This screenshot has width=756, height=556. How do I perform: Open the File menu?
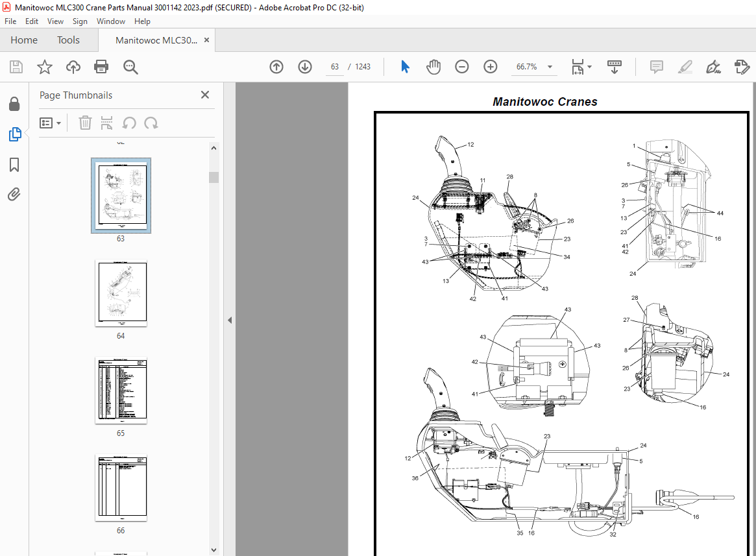[10, 21]
